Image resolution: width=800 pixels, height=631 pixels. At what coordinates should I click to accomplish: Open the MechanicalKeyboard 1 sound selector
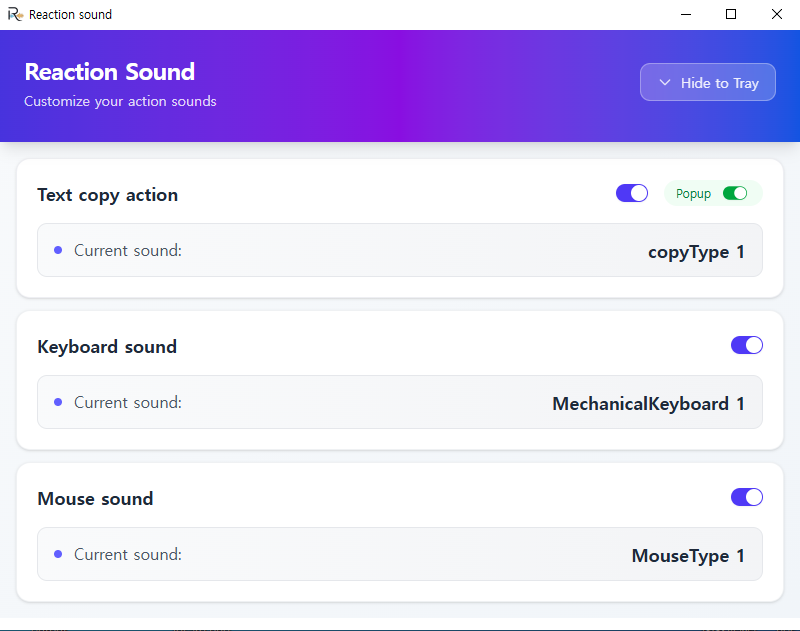(648, 404)
